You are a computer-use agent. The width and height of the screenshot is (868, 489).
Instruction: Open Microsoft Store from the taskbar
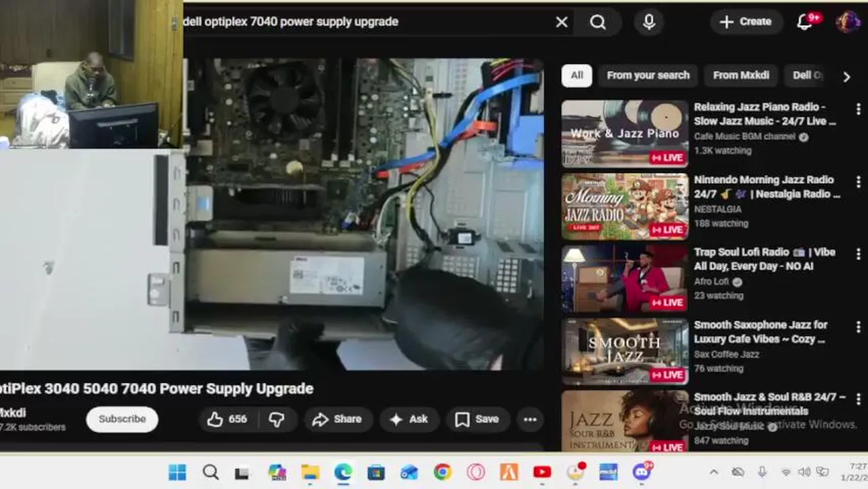click(x=376, y=473)
